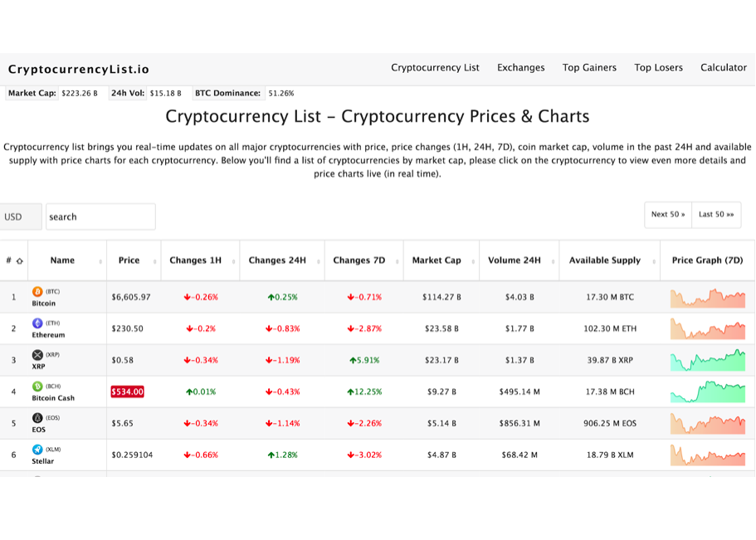This screenshot has width=756, height=540.
Task: Open the Calculator page
Action: point(723,68)
